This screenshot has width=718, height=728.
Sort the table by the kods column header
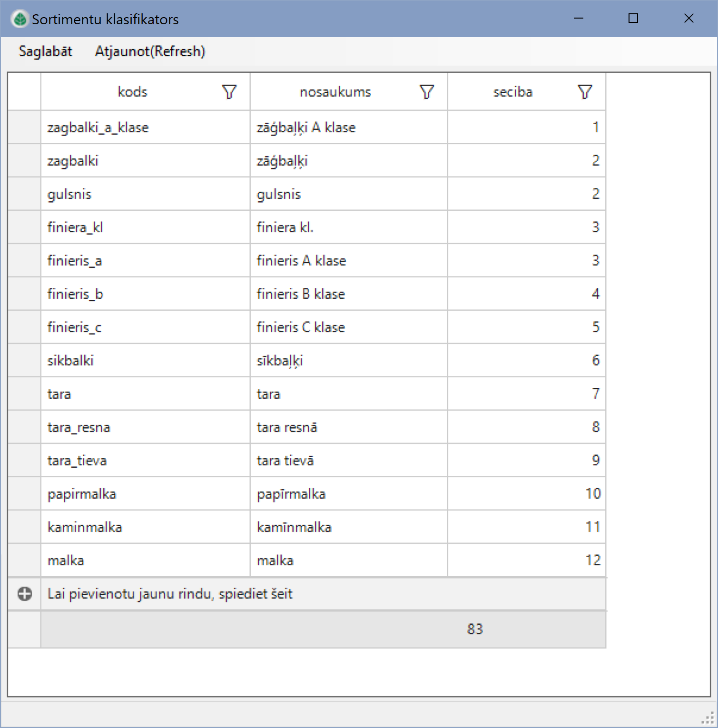(x=132, y=92)
